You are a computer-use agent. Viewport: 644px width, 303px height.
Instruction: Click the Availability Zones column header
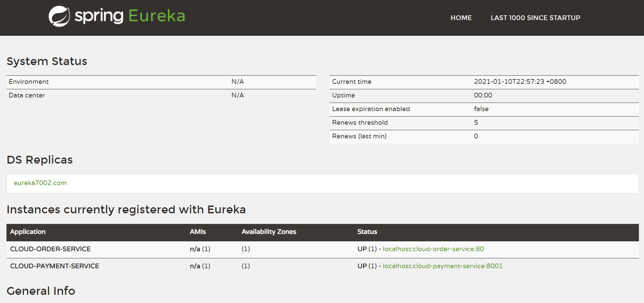(x=269, y=232)
